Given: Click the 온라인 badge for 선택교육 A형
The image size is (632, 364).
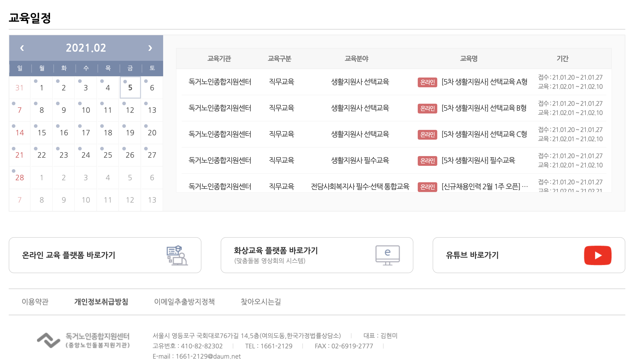Looking at the screenshot, I should coord(427,82).
